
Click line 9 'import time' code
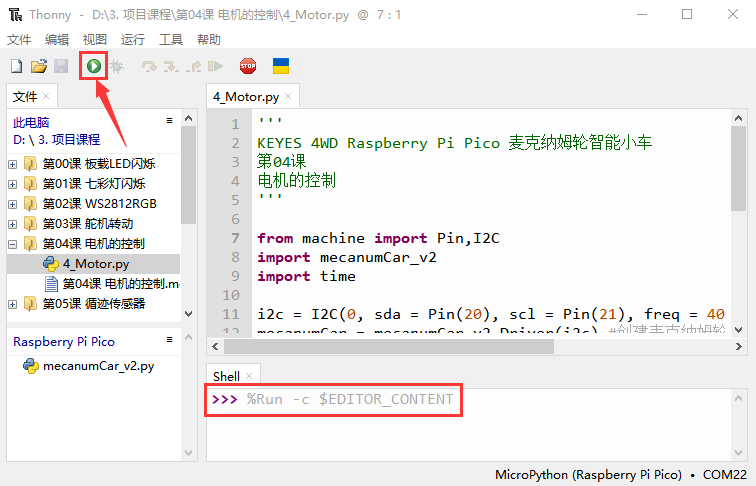pos(306,276)
